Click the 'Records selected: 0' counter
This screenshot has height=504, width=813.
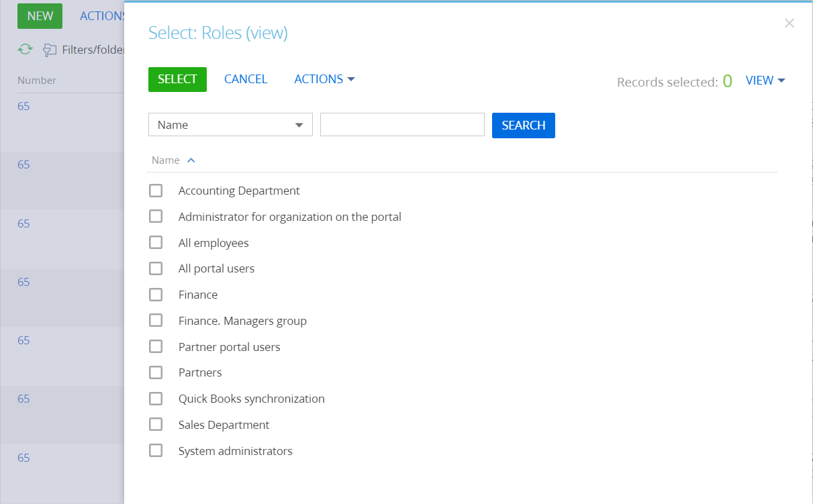coord(675,82)
